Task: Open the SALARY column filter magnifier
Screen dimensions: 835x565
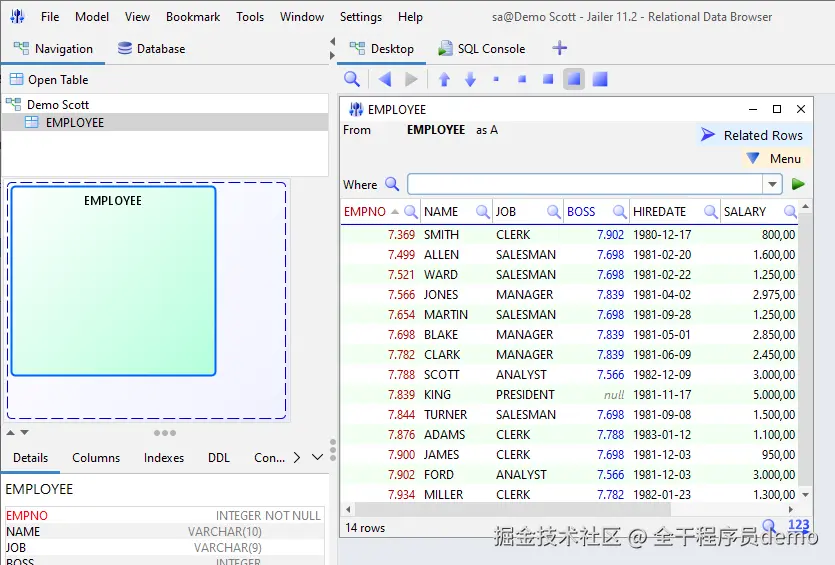Action: pyautogui.click(x=790, y=211)
